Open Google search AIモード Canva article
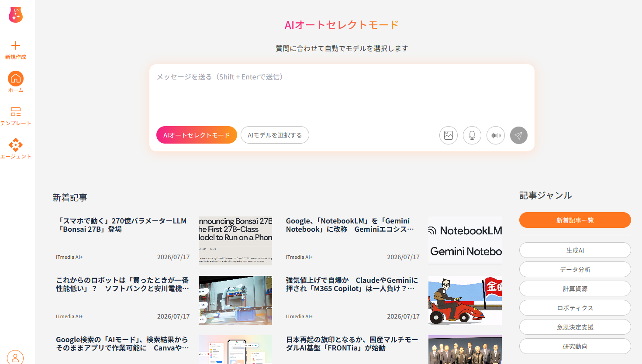 122,343
